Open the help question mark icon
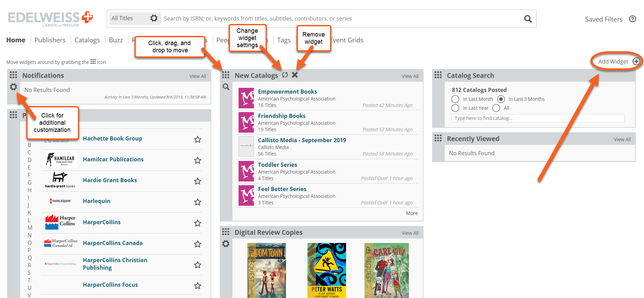644x298 pixels. coord(632,19)
